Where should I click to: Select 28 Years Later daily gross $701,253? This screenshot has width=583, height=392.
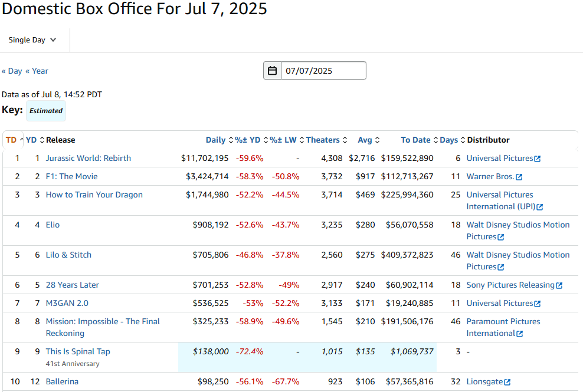tap(211, 285)
